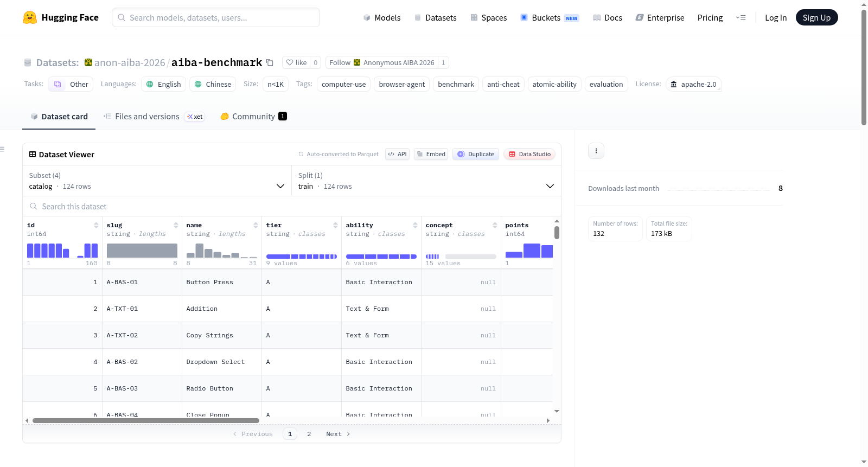Click the computer-use tag

[x=344, y=84]
